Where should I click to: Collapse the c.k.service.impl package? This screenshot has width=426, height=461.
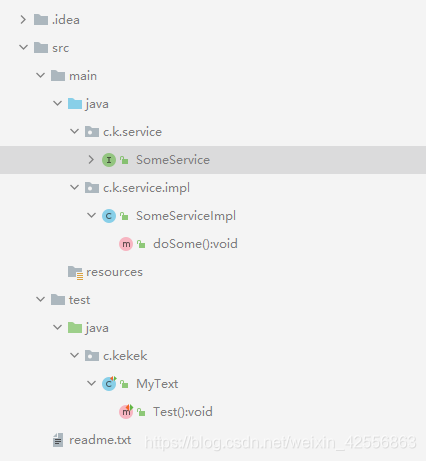tap(74, 187)
